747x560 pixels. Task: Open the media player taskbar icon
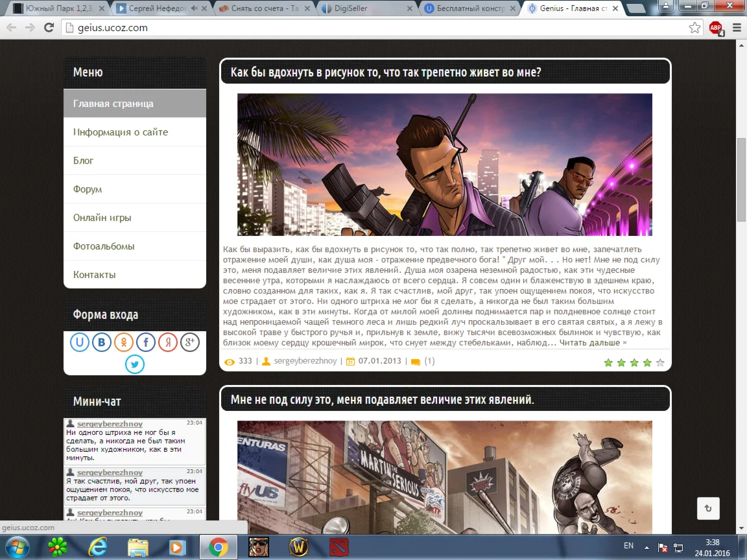(x=177, y=547)
